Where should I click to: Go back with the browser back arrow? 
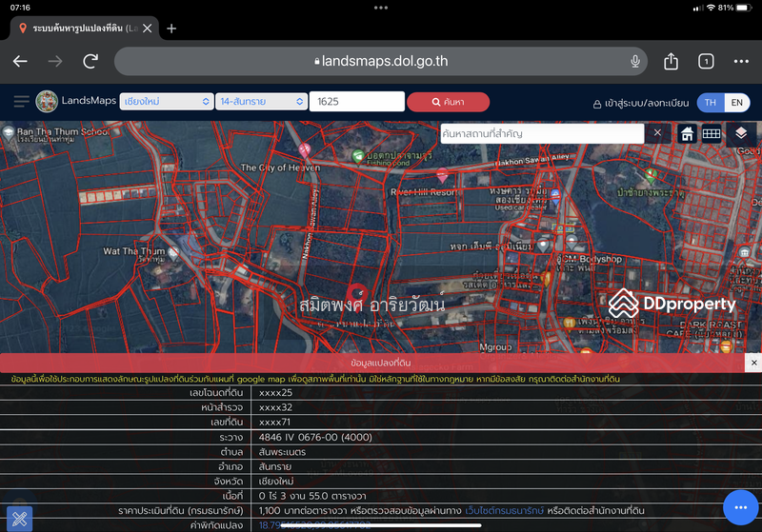click(20, 61)
